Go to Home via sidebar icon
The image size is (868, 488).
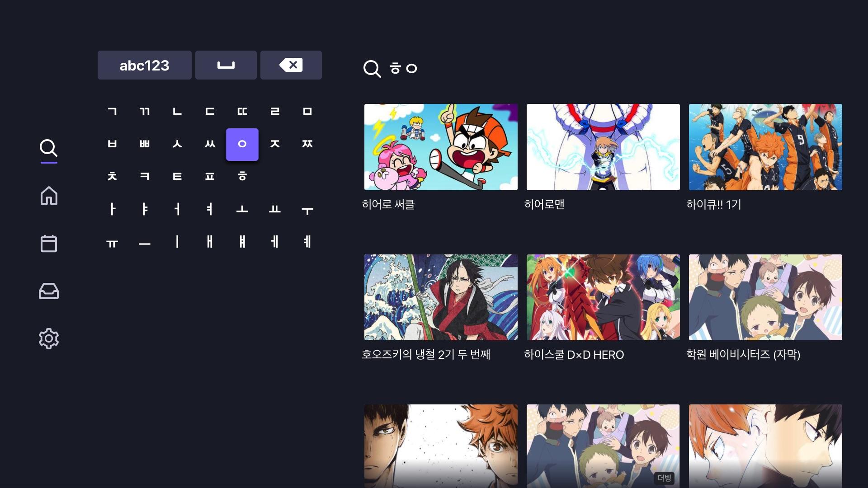click(x=48, y=196)
